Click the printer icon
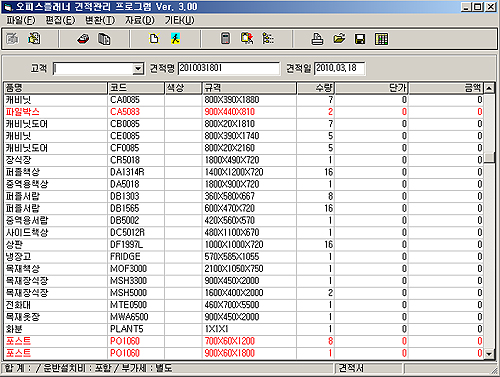The height and width of the screenshot is (377, 500). click(317, 39)
